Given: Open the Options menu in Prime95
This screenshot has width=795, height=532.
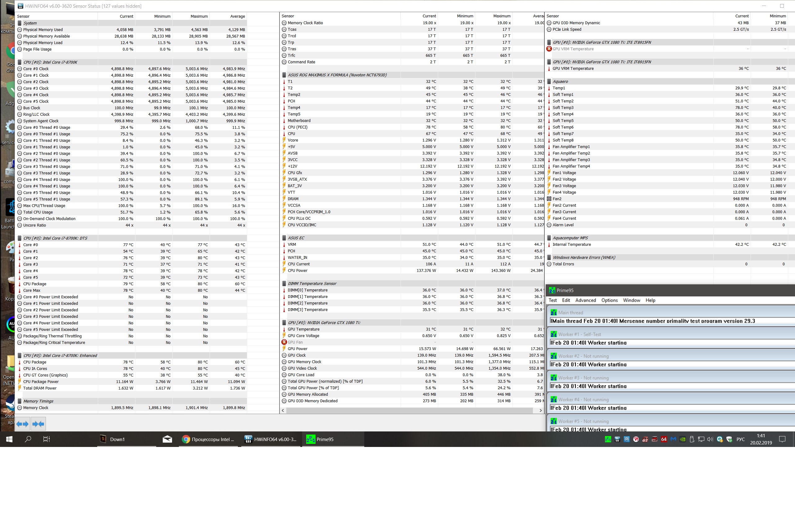Looking at the screenshot, I should point(609,300).
